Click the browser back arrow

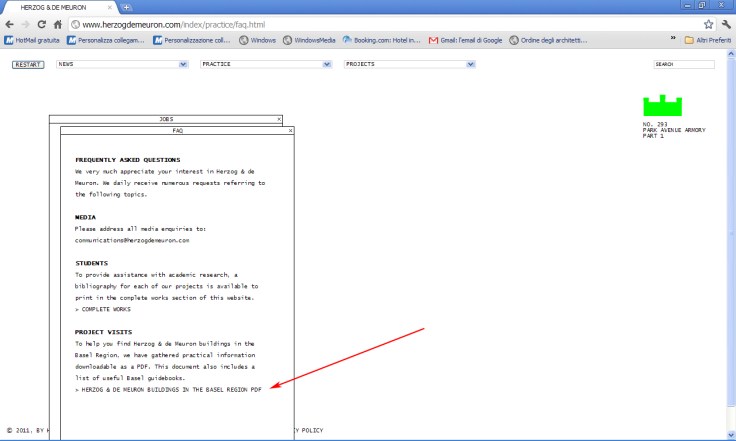pyautogui.click(x=11, y=23)
